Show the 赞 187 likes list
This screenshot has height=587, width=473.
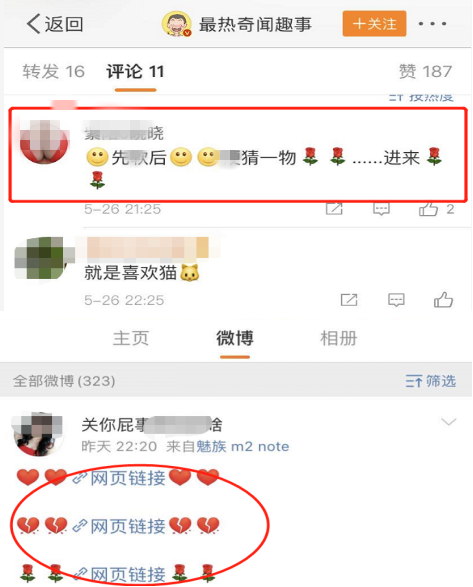(x=425, y=72)
